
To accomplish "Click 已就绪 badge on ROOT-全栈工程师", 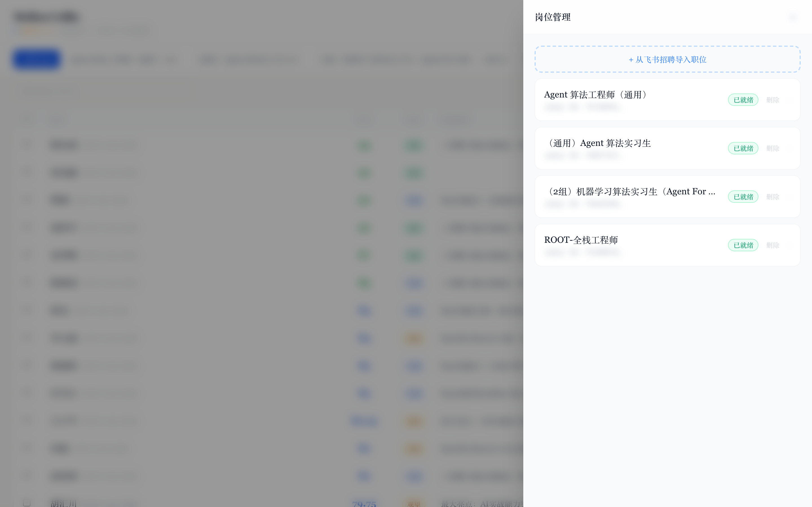I will (x=743, y=245).
